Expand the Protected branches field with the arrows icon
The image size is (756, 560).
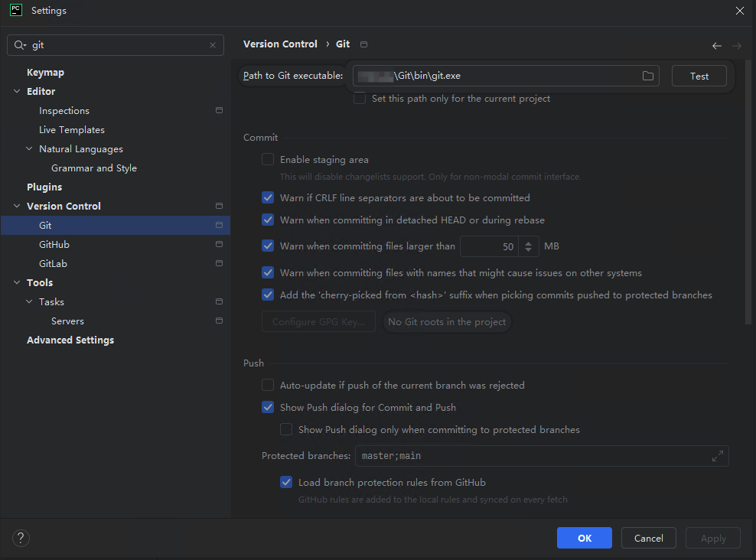click(718, 456)
